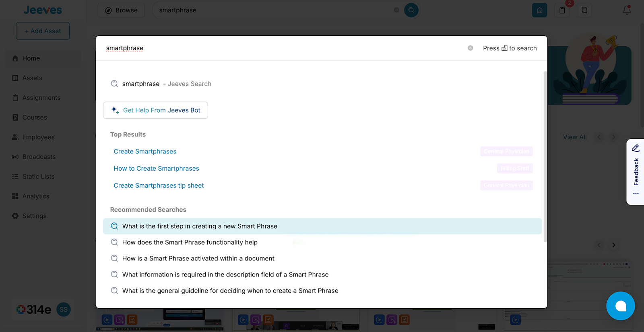
Task: Open Analytics in the sidebar
Action: [x=43, y=196]
